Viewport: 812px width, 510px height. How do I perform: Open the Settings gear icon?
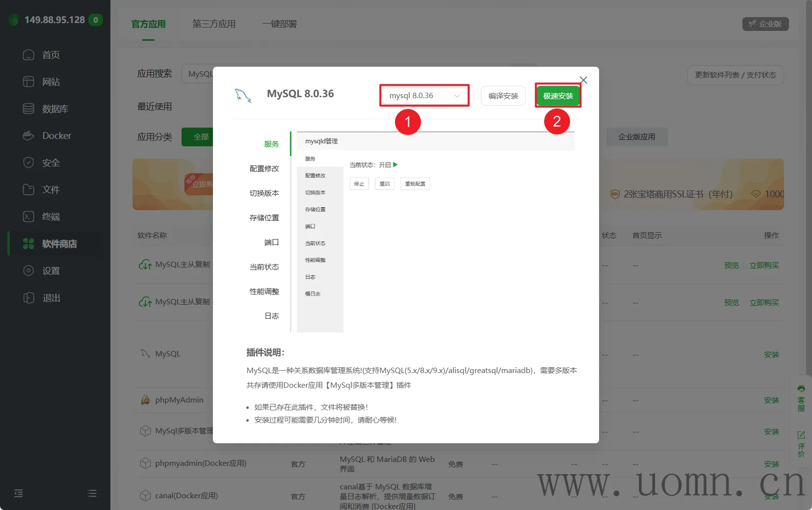pos(28,270)
